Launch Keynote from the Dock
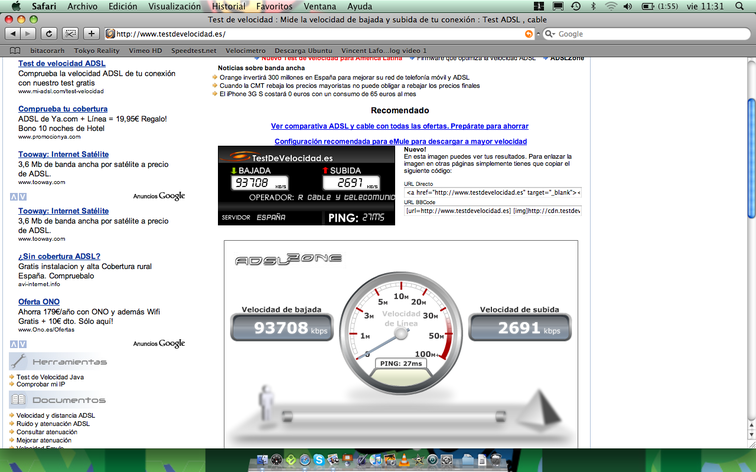 click(348, 460)
